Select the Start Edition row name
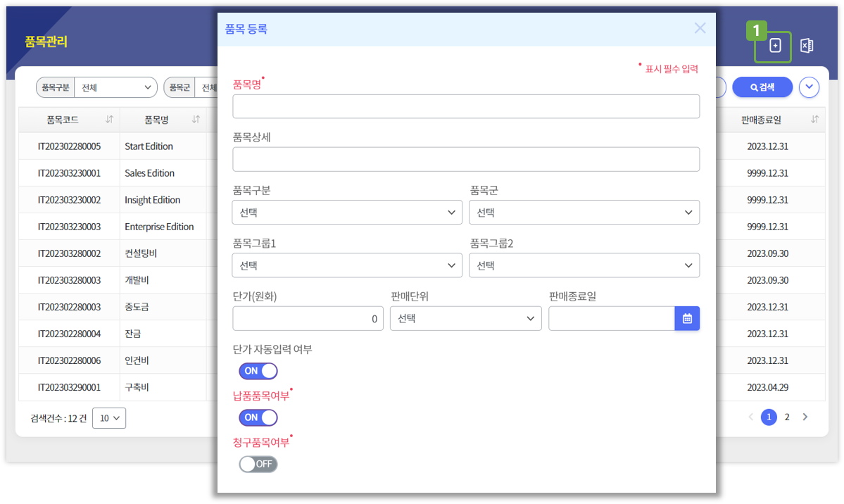The image size is (844, 504). 149,146
